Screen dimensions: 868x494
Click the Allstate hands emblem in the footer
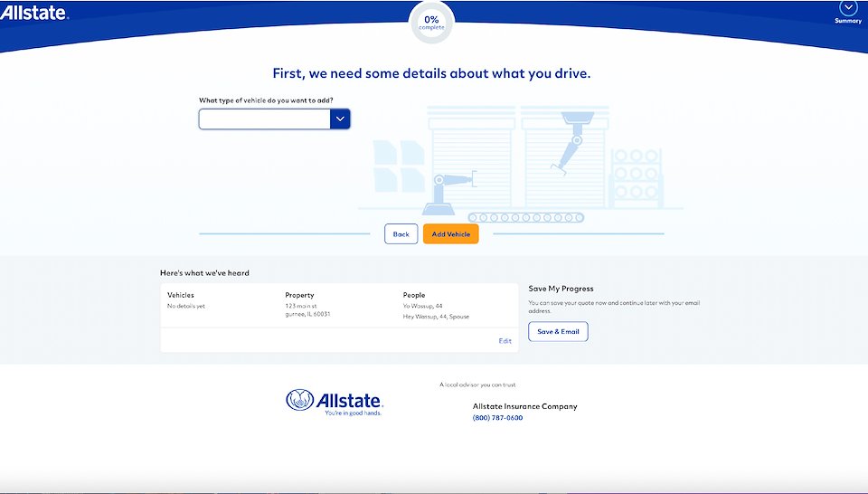[300, 401]
